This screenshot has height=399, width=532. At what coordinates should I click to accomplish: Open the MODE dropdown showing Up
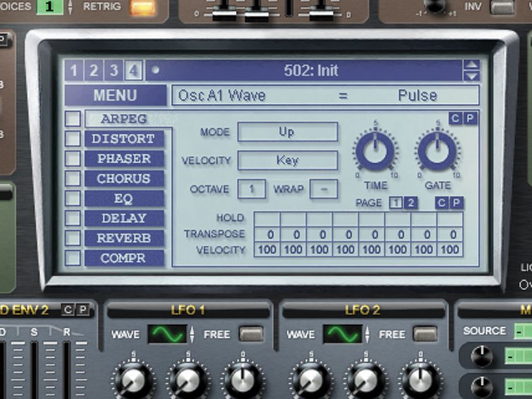click(287, 131)
